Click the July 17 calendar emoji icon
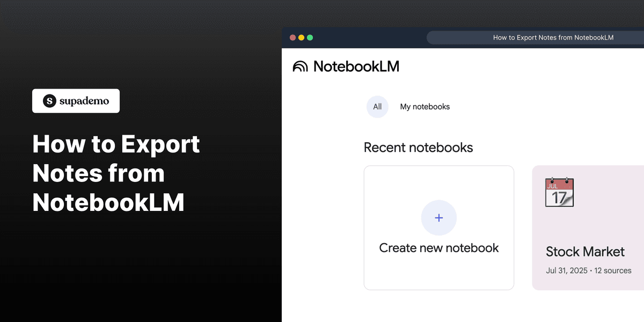 click(x=559, y=192)
